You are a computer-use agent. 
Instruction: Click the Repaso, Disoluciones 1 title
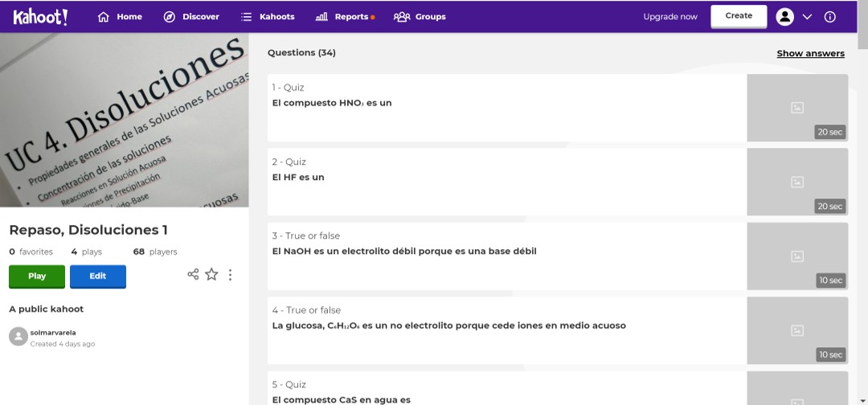88,230
